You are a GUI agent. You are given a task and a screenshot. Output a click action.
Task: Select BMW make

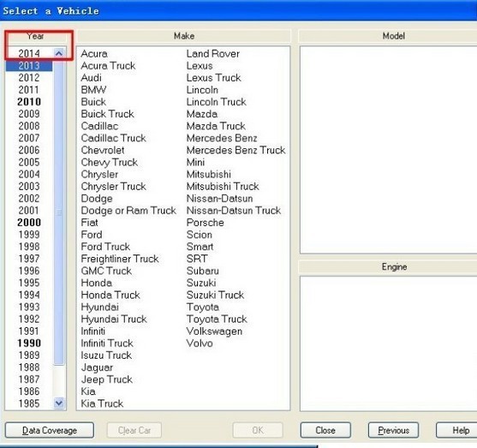click(93, 90)
